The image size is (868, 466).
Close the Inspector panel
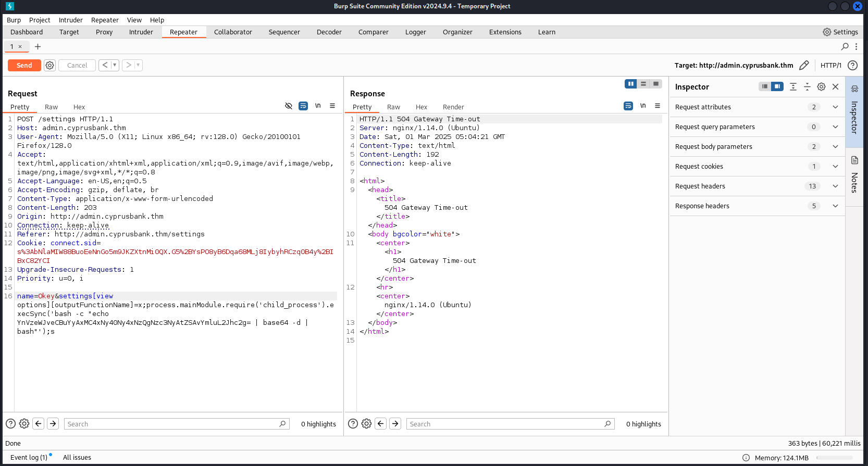click(835, 86)
